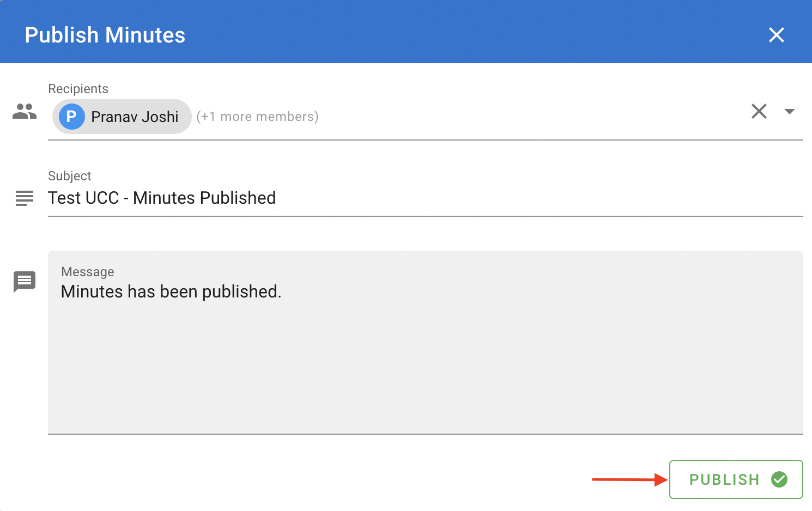
Task: Expand the recipients dropdown arrow
Action: pos(789,112)
